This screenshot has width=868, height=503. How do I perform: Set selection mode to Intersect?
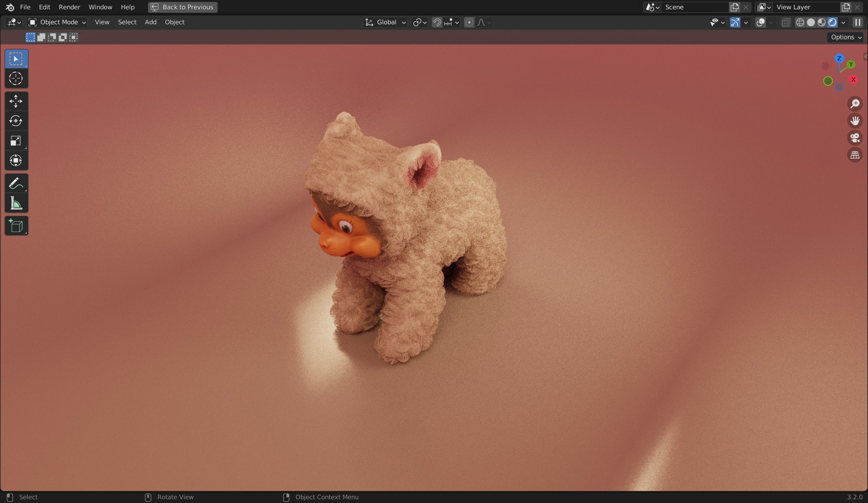pos(73,37)
